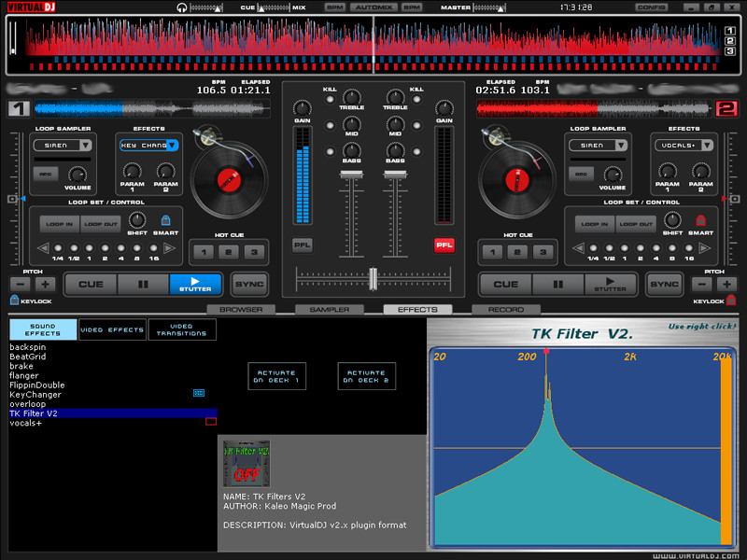Click KeyChanger blue keyboard icon in list
Screen dimensions: 747x560
[199, 393]
